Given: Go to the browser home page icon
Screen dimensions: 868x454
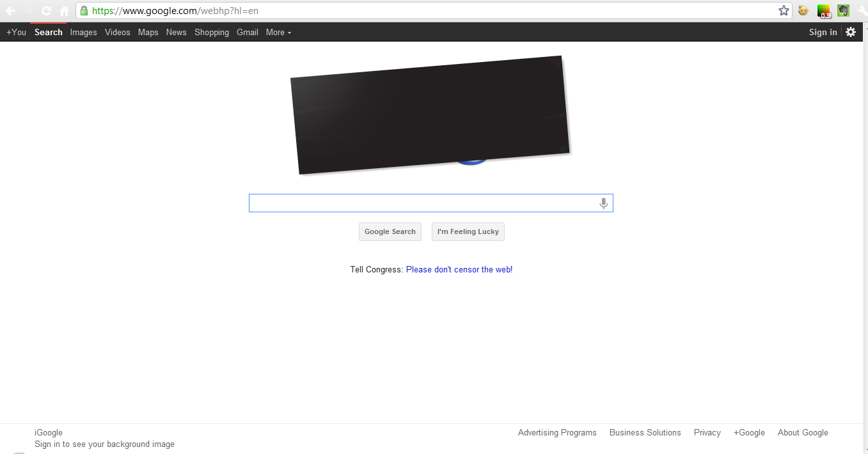Looking at the screenshot, I should point(64,11).
